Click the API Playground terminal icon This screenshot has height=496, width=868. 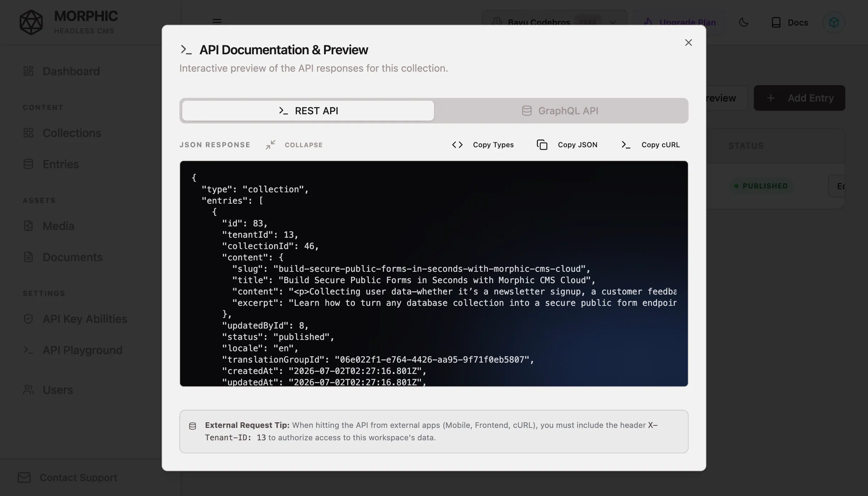point(28,350)
